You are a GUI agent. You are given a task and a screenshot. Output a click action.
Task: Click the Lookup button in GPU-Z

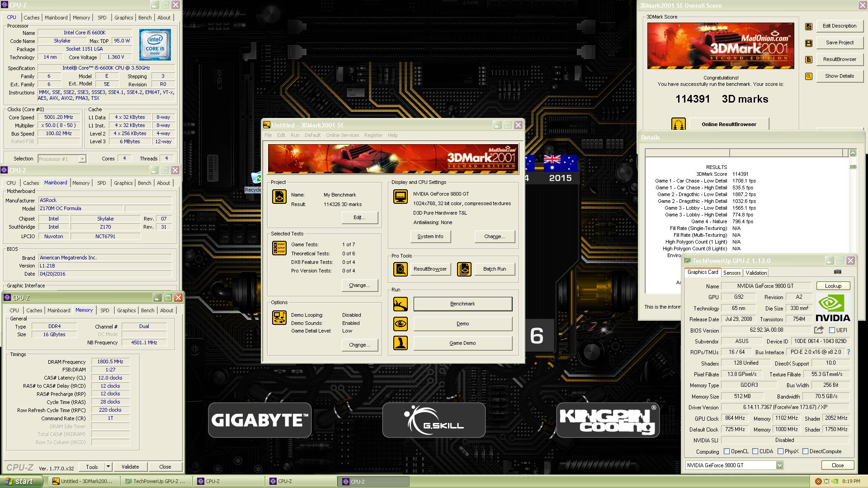[x=833, y=286]
